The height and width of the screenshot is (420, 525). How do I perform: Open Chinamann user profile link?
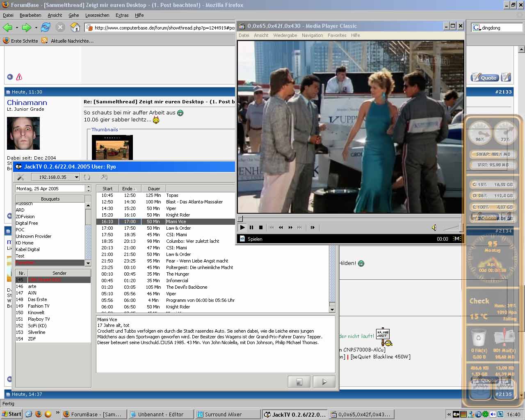[x=27, y=103]
